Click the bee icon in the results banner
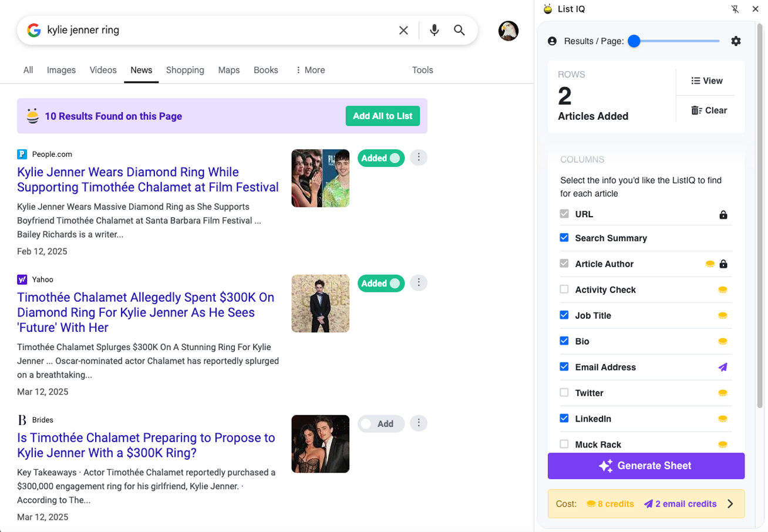 33,116
